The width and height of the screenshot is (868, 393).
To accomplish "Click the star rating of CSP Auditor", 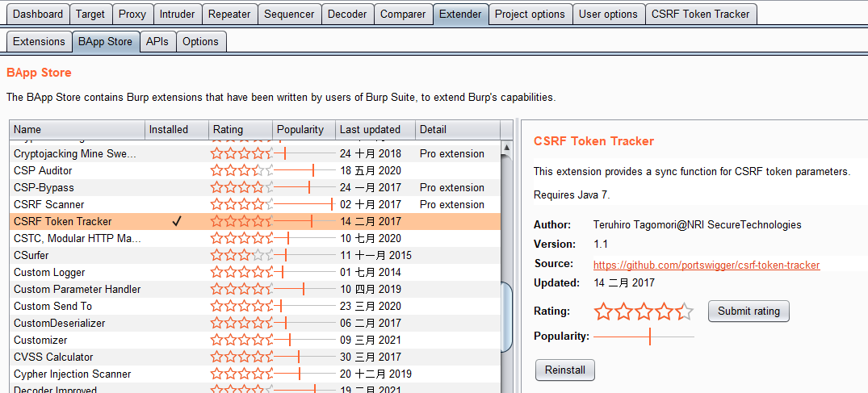I will pyautogui.click(x=241, y=170).
